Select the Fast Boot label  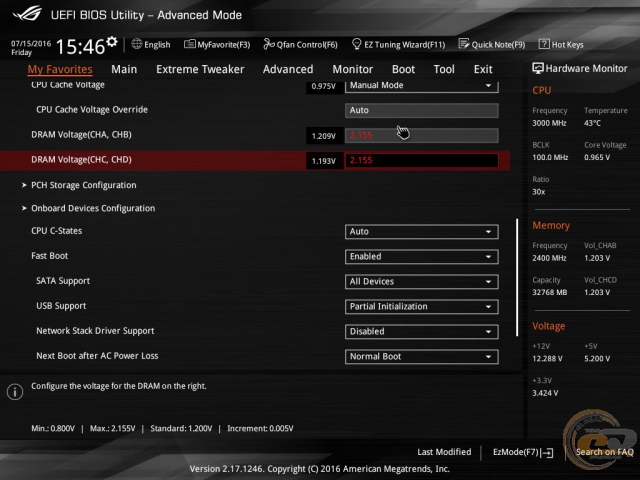pos(49,256)
